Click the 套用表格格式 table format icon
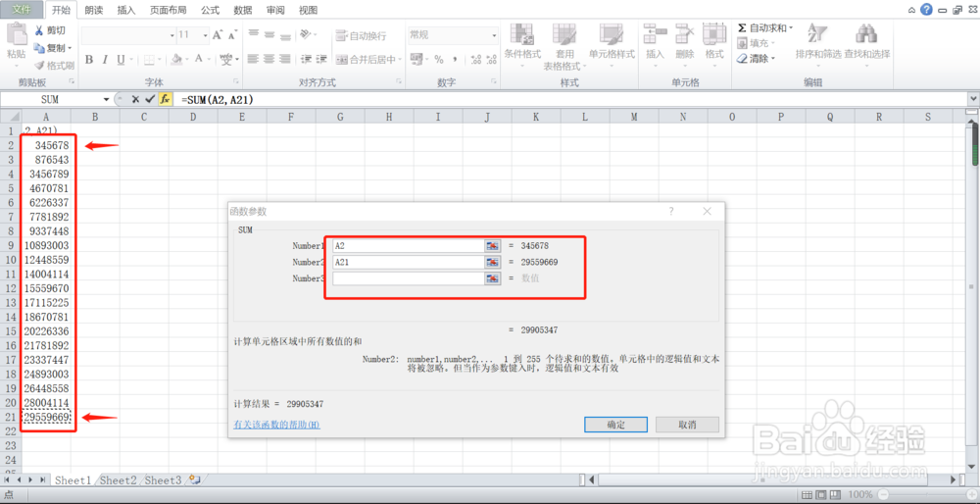980x504 pixels. click(563, 34)
